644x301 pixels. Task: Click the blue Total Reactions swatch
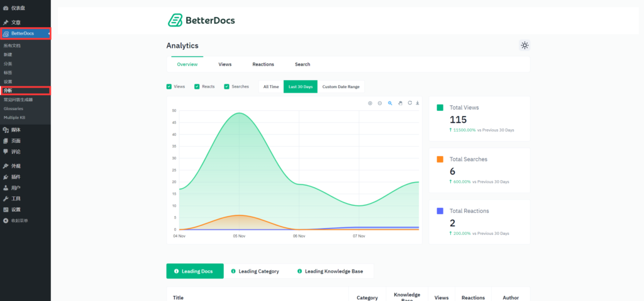440,211
